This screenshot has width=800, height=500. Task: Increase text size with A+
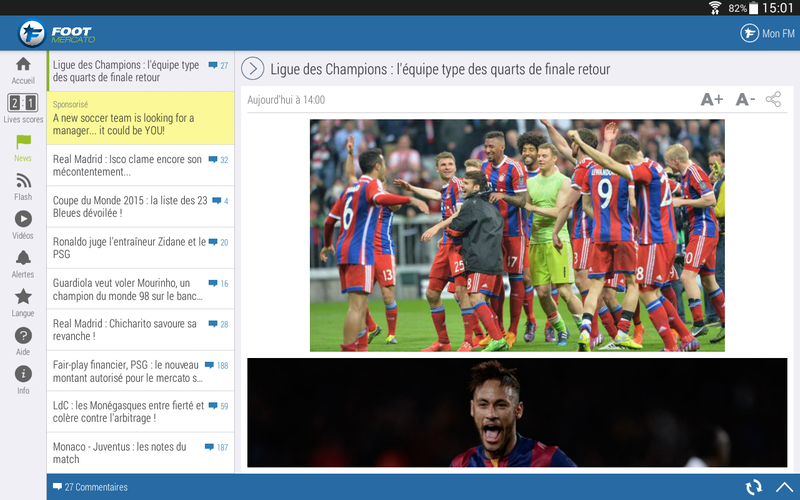coord(712,99)
